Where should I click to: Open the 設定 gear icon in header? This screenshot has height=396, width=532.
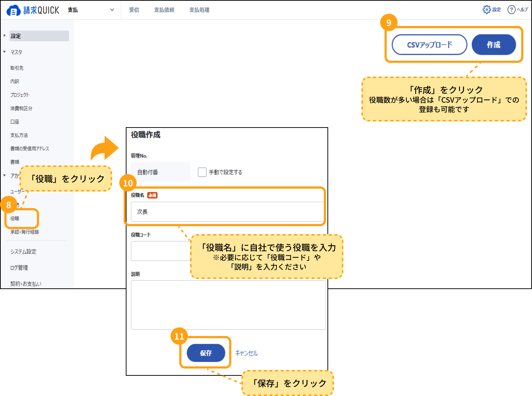487,10
